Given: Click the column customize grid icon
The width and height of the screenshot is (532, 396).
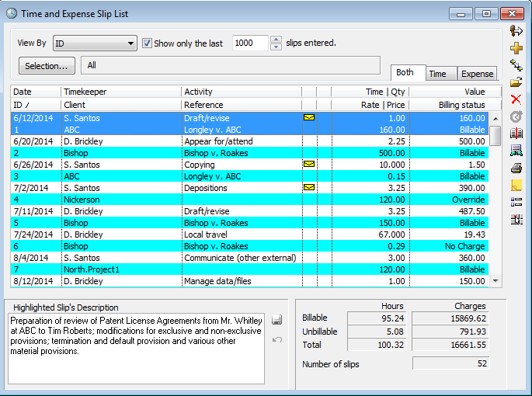Looking at the screenshot, I should pyautogui.click(x=516, y=220).
